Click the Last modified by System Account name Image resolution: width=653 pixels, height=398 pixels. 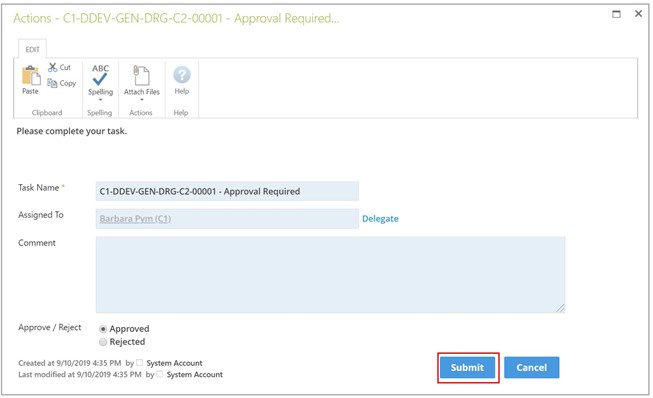tap(194, 375)
